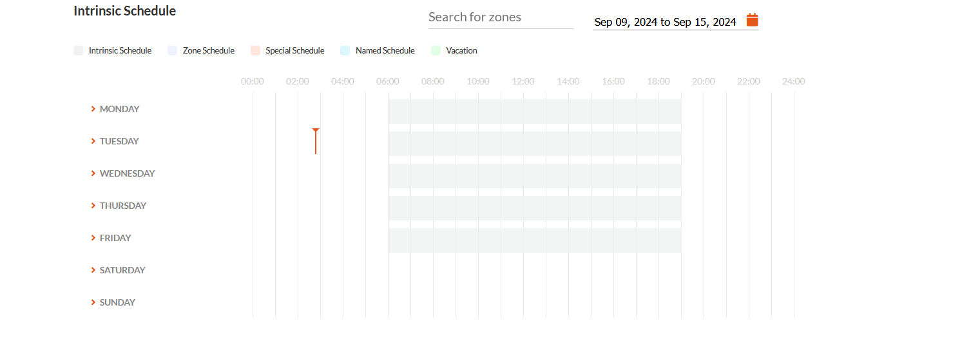Open the orange calendar date picker icon
This screenshot has height=343, width=980.
point(752,20)
